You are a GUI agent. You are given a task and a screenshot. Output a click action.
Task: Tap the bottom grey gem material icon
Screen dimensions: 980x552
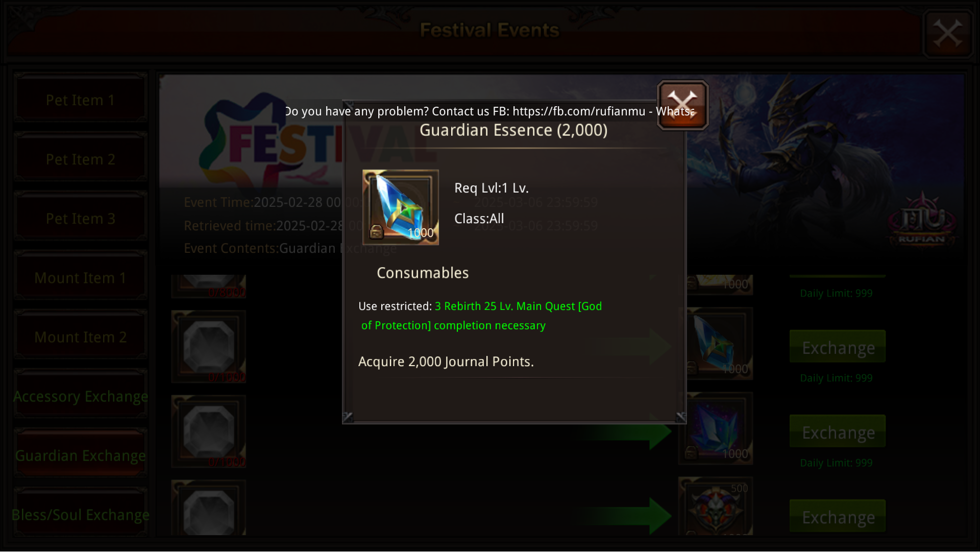(x=209, y=508)
